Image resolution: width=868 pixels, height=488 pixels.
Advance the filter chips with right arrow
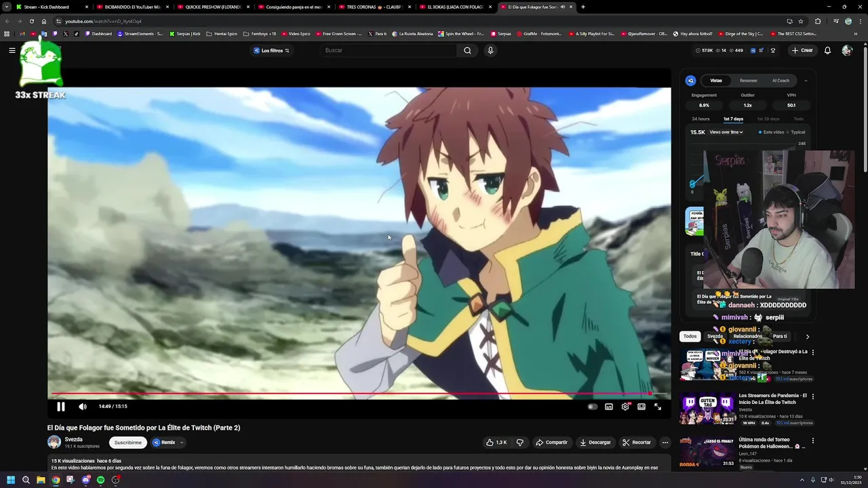pyautogui.click(x=807, y=336)
